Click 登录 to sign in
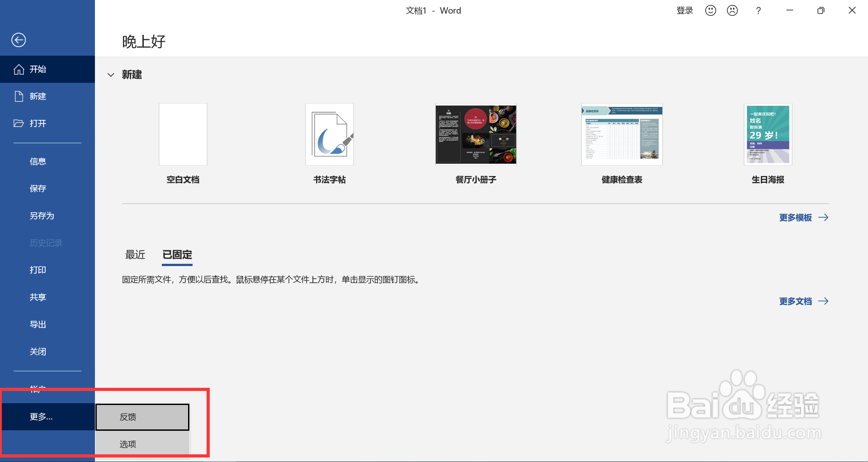This screenshot has height=462, width=868. tap(685, 11)
